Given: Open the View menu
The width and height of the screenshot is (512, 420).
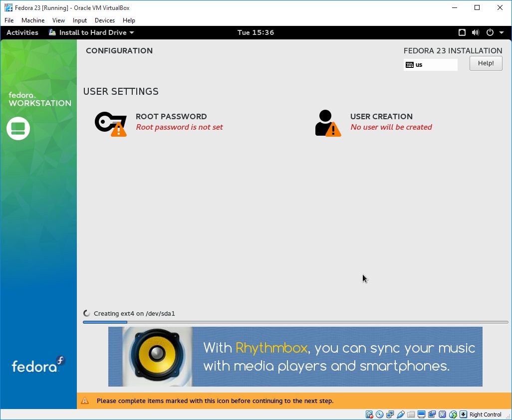Looking at the screenshot, I should (x=58, y=20).
